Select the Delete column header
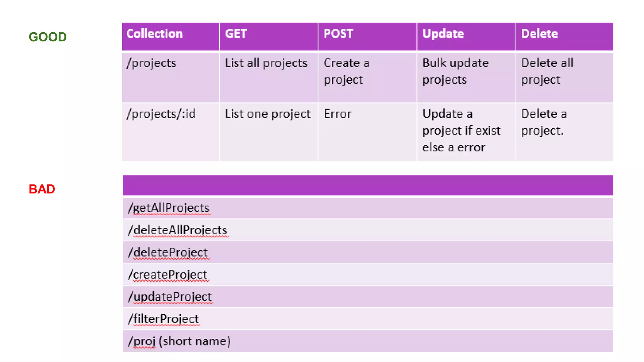 [x=539, y=34]
